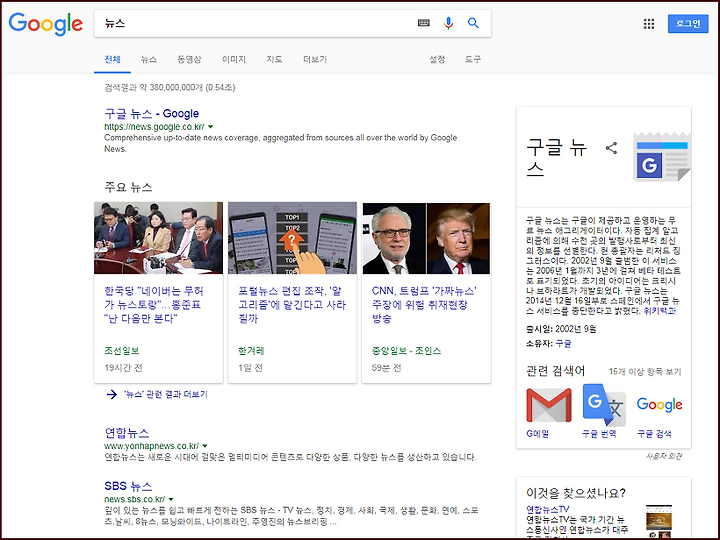Expand dropdown arrow next to news.google.co.kr
The width and height of the screenshot is (720, 540).
point(211,127)
